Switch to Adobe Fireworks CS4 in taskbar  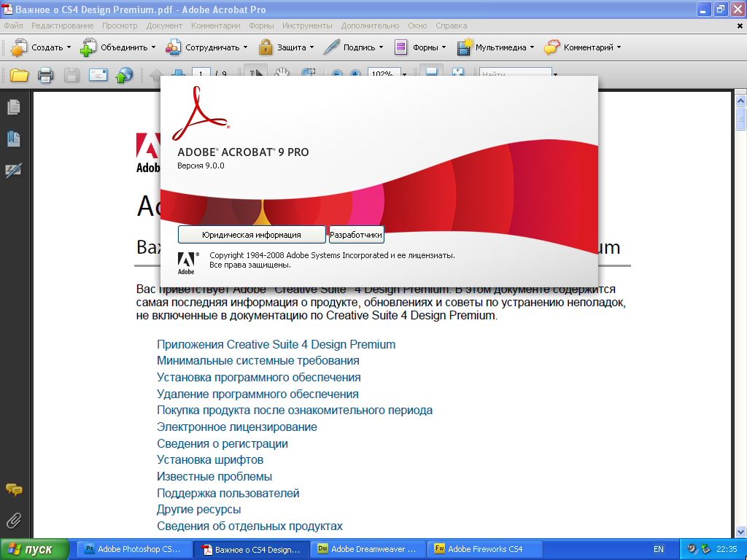(x=485, y=549)
